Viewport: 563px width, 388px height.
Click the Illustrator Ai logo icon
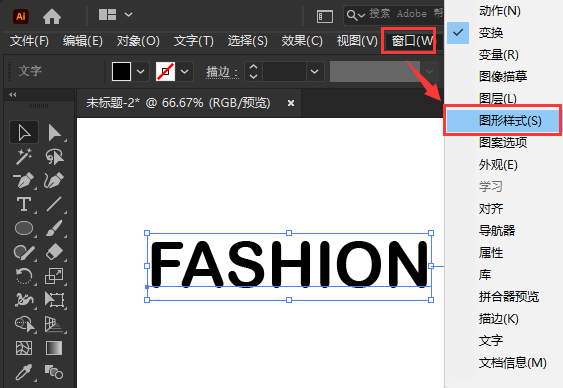pos(21,16)
